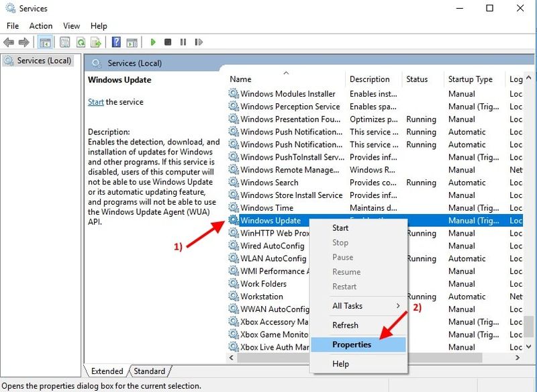Click the Pause Service toolbar icon
This screenshot has height=392, width=537.
183,42
